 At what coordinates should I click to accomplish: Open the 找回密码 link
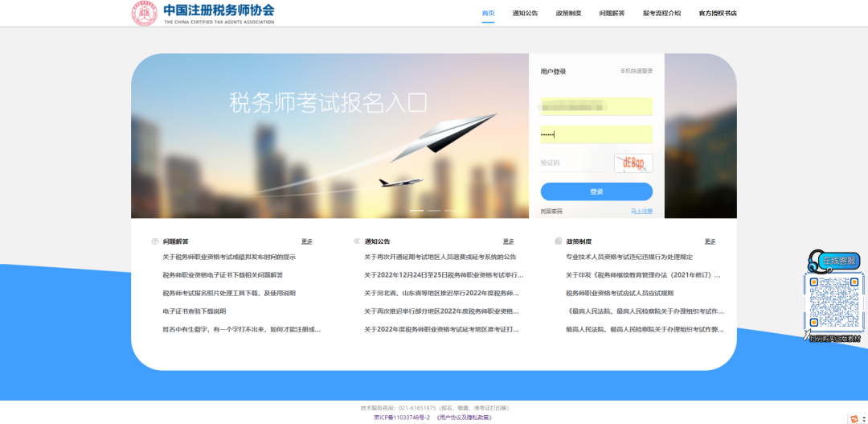click(551, 211)
